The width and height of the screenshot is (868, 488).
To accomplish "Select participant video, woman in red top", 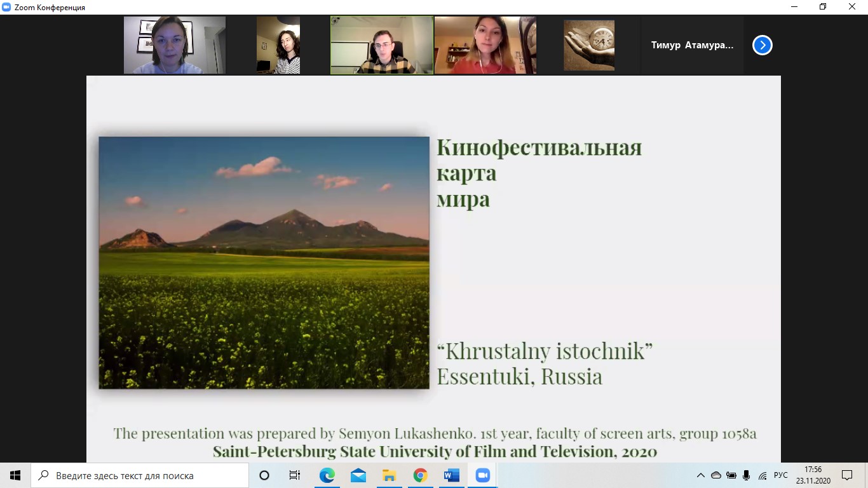I will click(485, 45).
